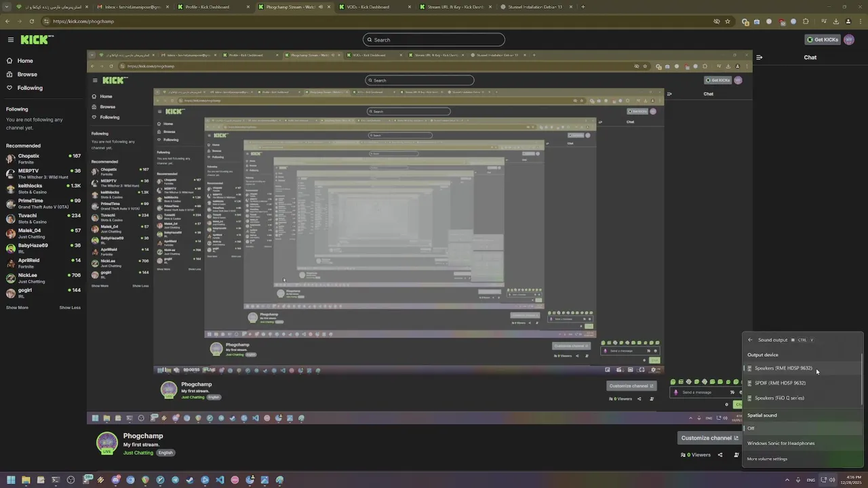Click the KICK logo
The height and width of the screenshot is (488, 868).
tap(37, 39)
